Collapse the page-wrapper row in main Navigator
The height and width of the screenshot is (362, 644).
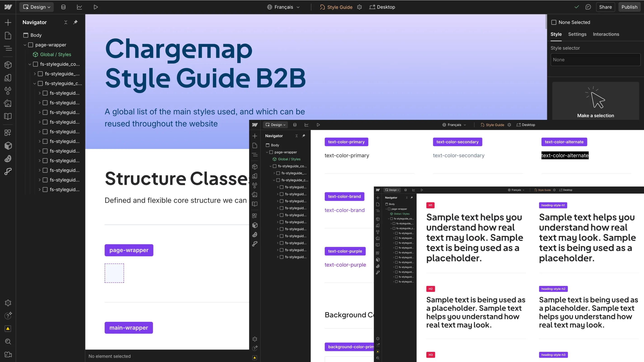click(25, 45)
